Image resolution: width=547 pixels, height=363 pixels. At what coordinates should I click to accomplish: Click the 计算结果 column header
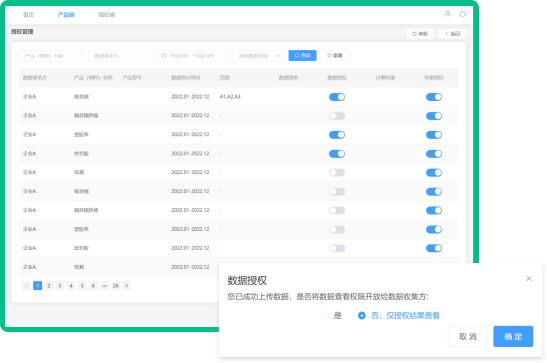[385, 77]
